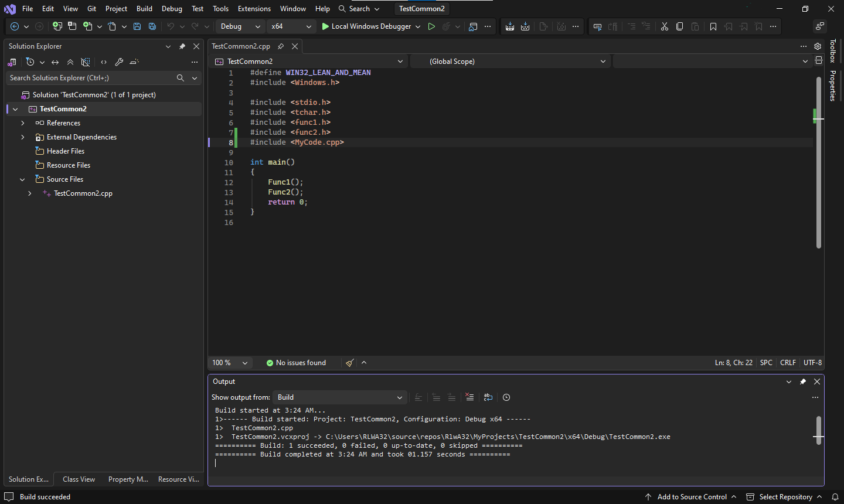Open the File menu
Screen dimensions: 844x504
point(28,9)
